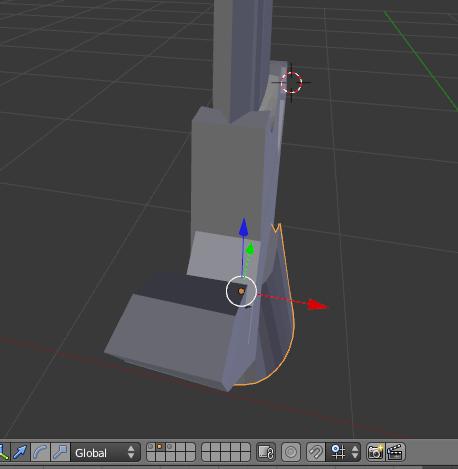Show the third layer with gray dot

(170, 447)
